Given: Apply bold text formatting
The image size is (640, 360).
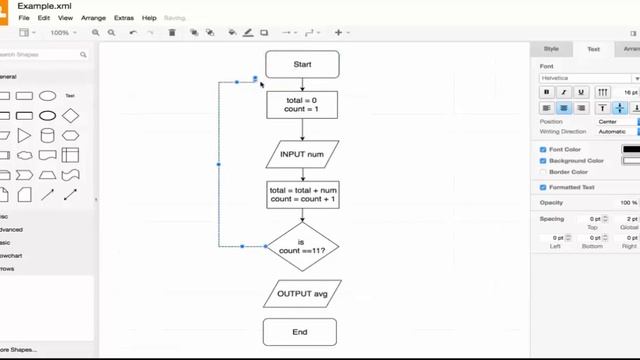Looking at the screenshot, I should pos(546,92).
